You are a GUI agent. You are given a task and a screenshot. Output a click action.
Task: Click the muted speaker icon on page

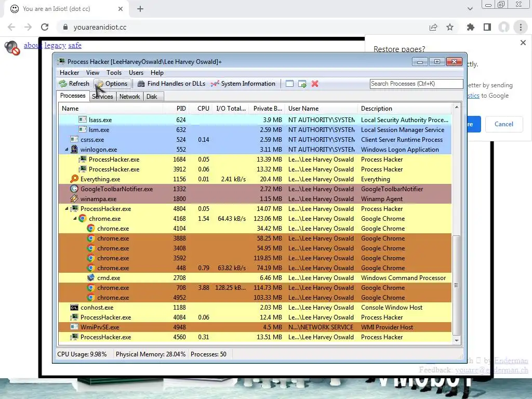(x=12, y=47)
